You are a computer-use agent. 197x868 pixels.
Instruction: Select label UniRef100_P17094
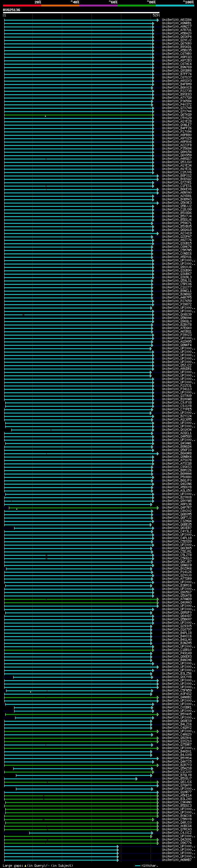pyautogui.click(x=176, y=132)
